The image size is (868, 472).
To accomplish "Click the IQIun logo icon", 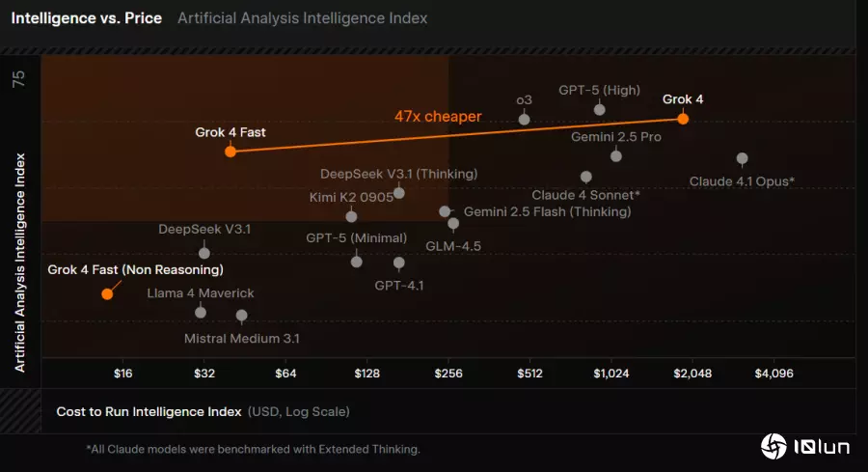I will (x=774, y=446).
